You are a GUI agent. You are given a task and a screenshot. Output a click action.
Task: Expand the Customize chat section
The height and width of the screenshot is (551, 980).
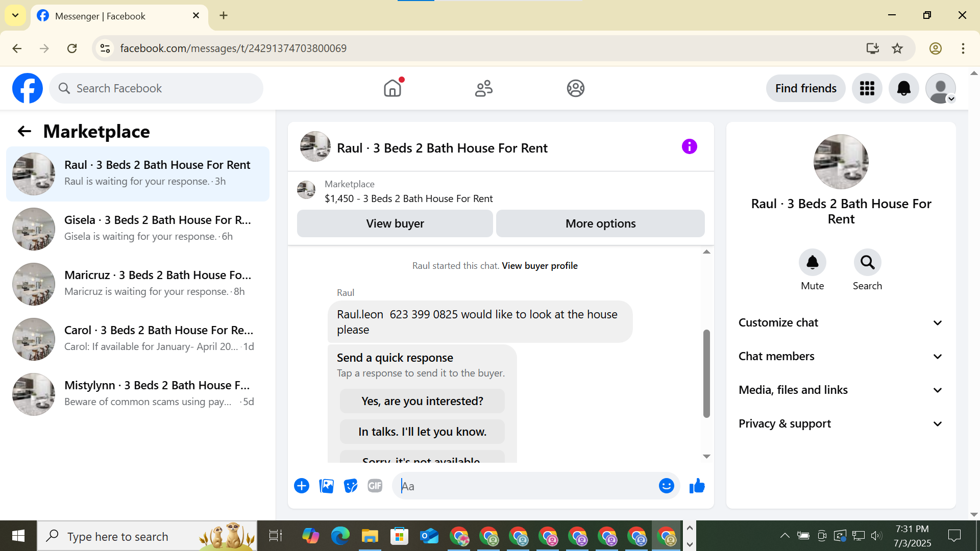(x=840, y=323)
